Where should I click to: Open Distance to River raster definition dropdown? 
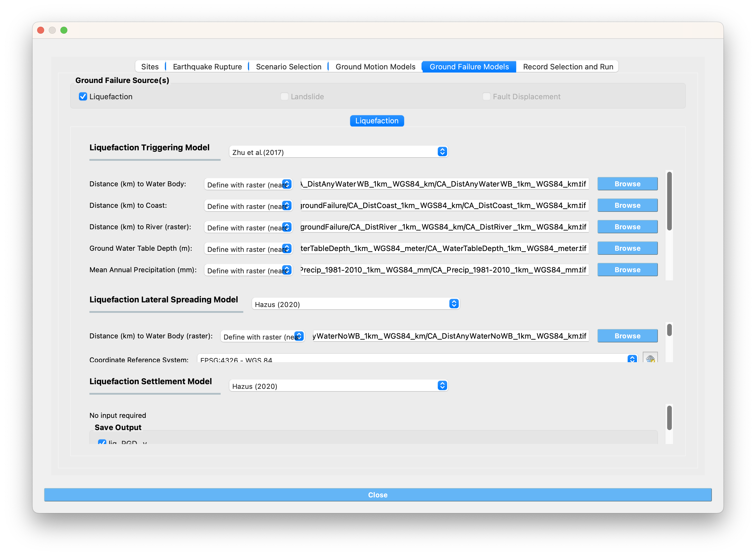[x=248, y=228]
